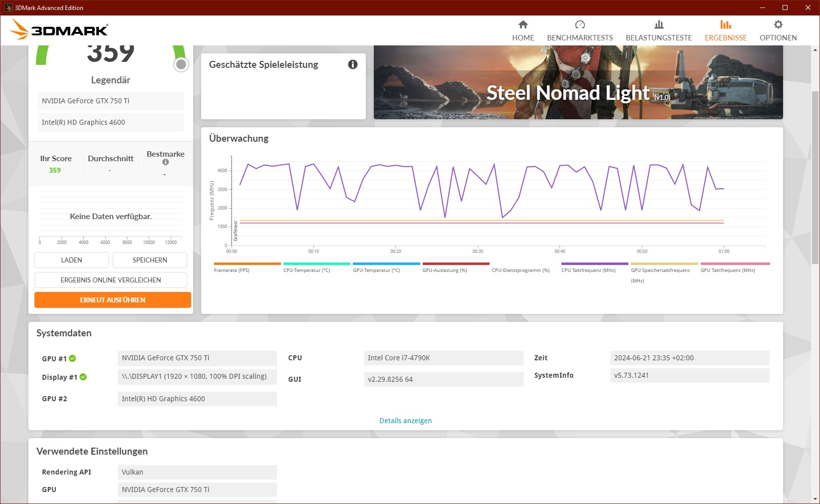
Task: Click Systemdaten GPU #1 GTX 750 Ti field
Action: (x=197, y=358)
